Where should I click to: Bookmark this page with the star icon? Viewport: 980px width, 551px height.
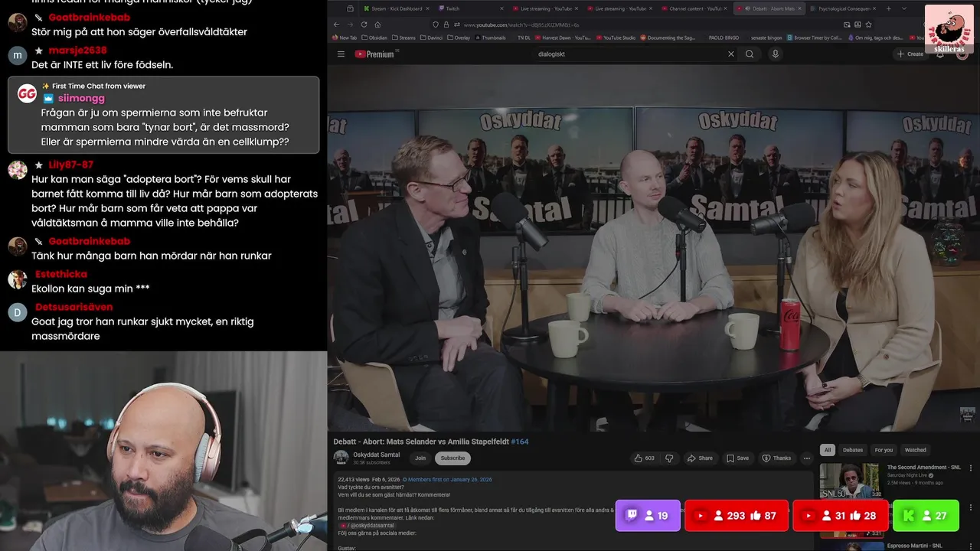[868, 24]
